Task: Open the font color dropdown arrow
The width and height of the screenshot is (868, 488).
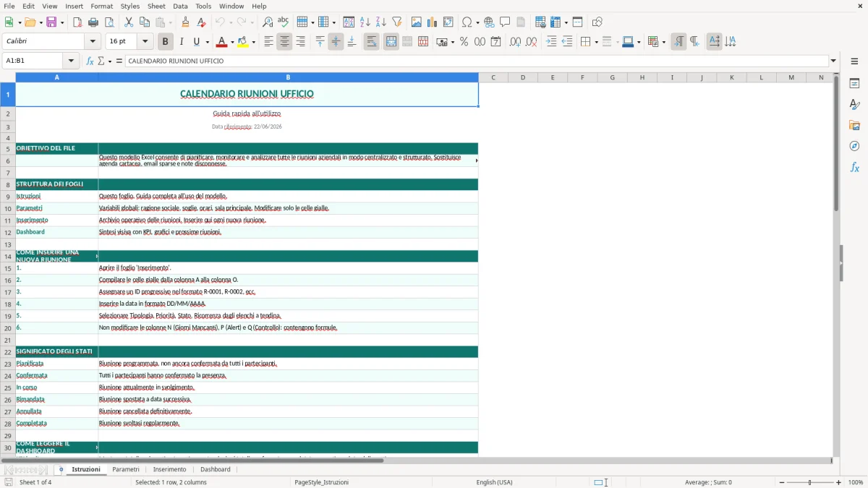Action: click(231, 42)
